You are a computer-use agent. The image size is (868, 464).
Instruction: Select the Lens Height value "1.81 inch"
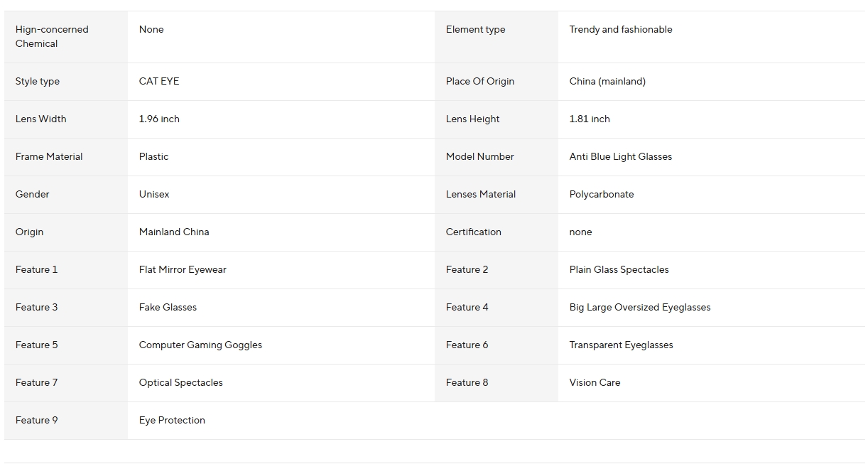tap(590, 119)
